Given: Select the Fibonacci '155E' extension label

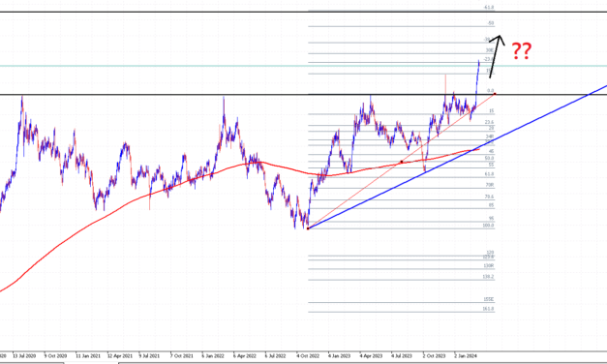Looking at the screenshot, I should (x=489, y=299).
